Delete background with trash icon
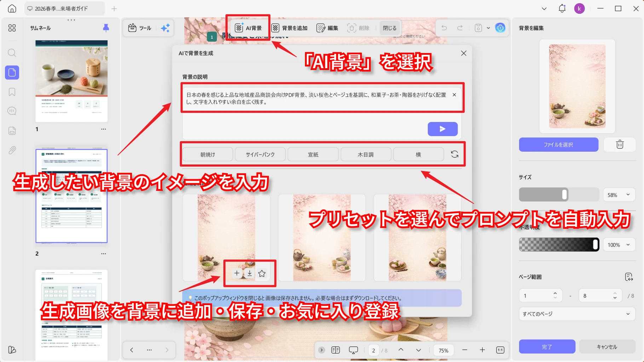This screenshot has width=644, height=362. coord(620,145)
